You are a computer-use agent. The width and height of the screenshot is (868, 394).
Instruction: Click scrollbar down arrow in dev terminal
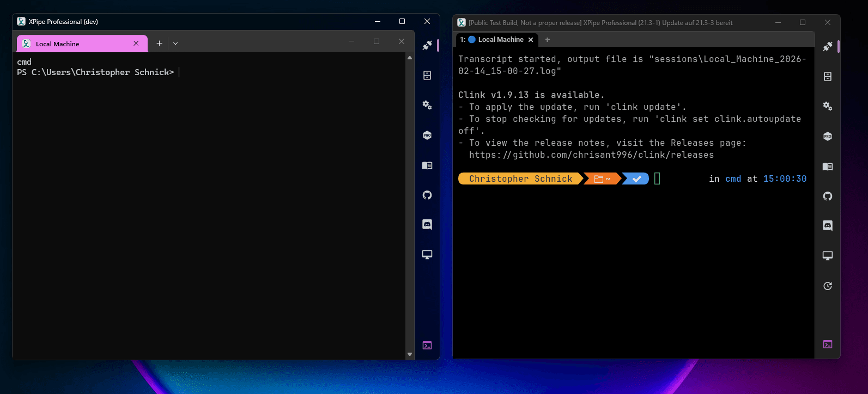[410, 354]
